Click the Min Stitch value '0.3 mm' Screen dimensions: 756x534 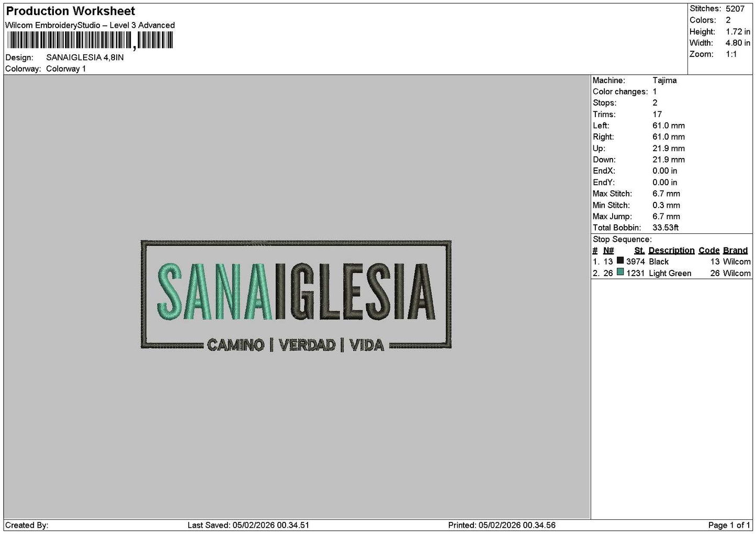point(666,206)
